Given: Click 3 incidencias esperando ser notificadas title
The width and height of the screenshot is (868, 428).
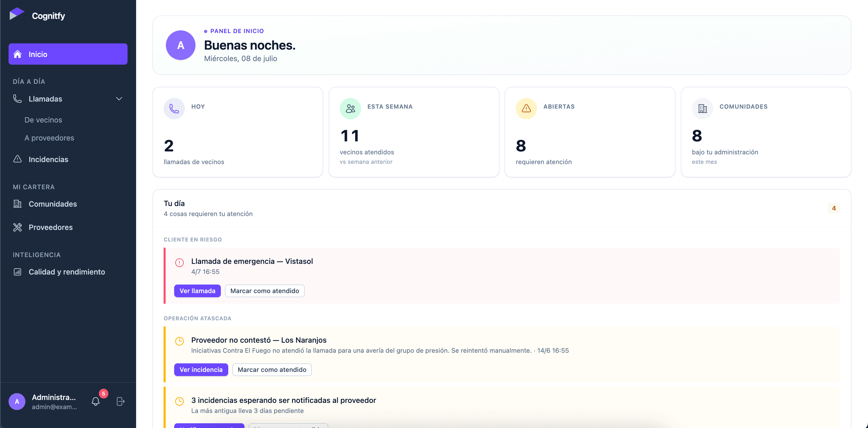Looking at the screenshot, I should point(283,400).
